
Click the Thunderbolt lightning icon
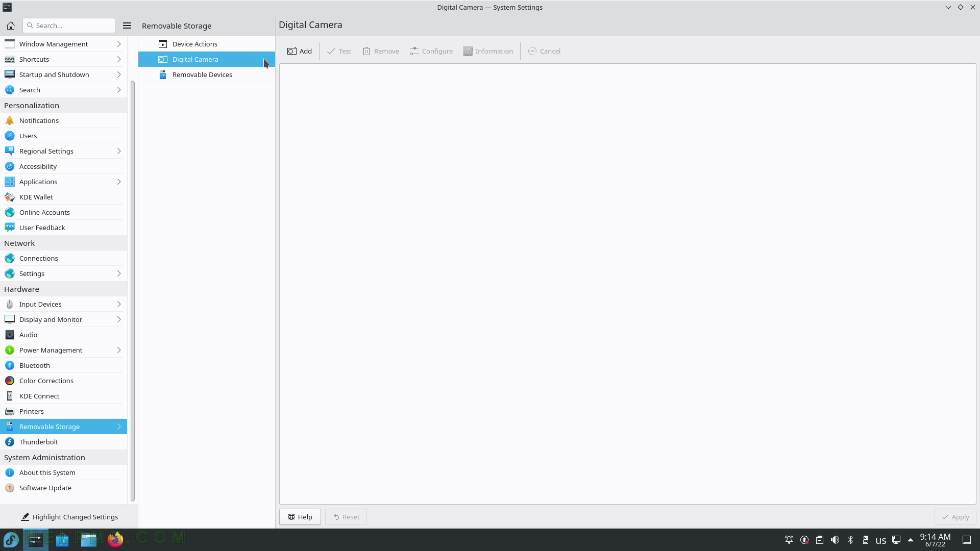point(10,442)
